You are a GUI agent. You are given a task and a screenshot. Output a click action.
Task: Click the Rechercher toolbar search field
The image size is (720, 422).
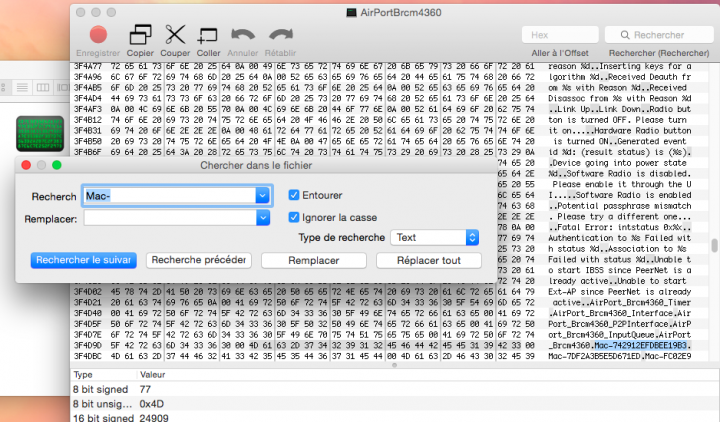coord(659,35)
